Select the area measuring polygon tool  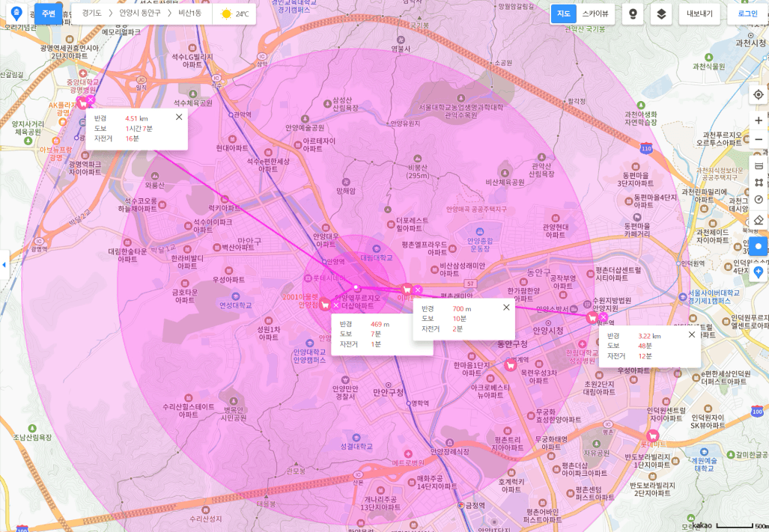click(x=759, y=183)
